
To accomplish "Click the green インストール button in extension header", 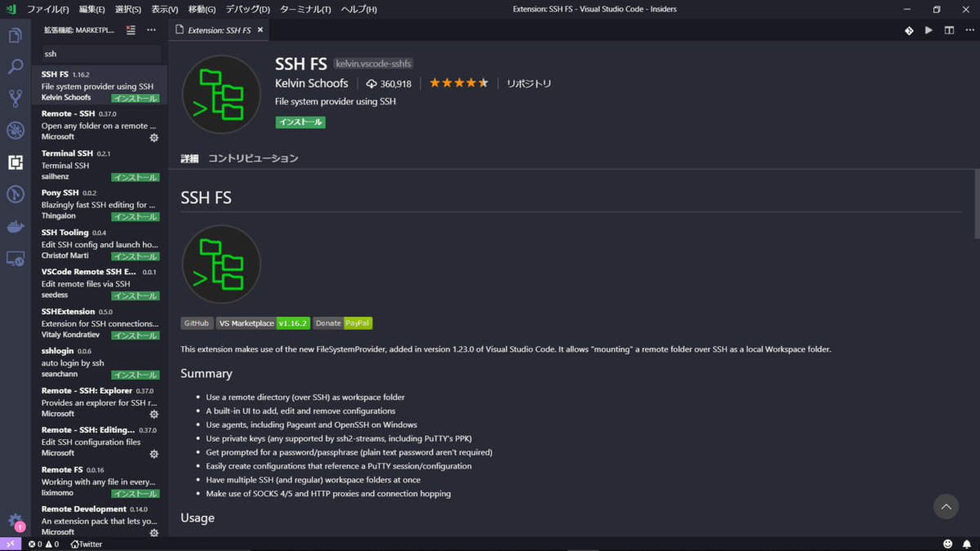I will point(301,122).
